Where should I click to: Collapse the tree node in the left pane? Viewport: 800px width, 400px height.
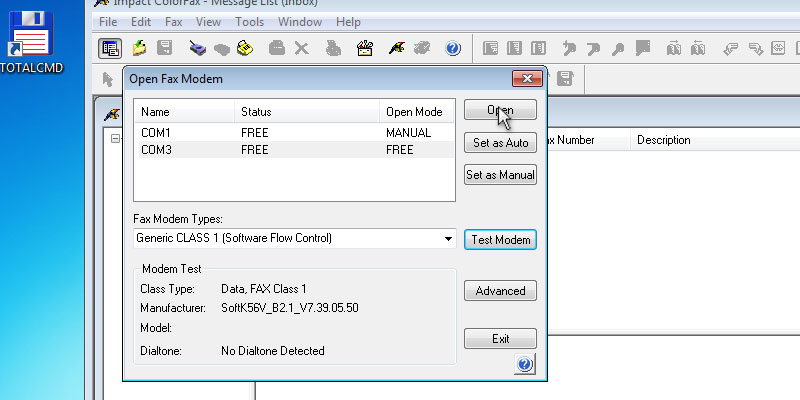116,140
